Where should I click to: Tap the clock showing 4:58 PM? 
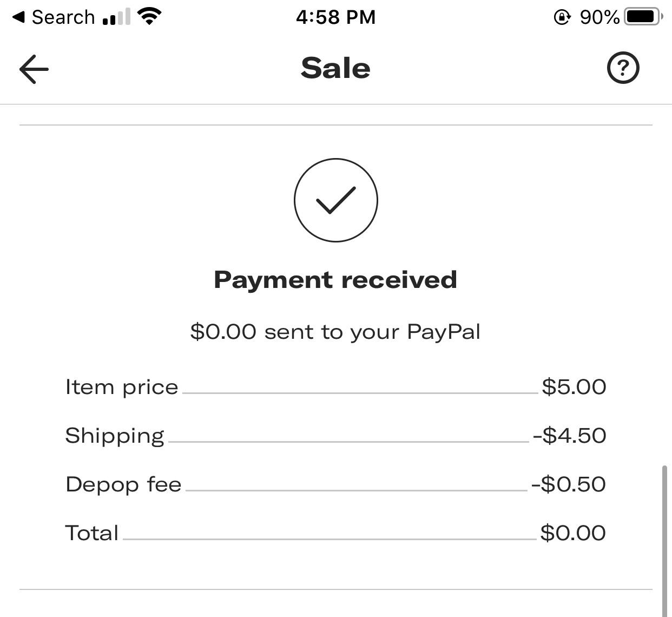point(335,17)
